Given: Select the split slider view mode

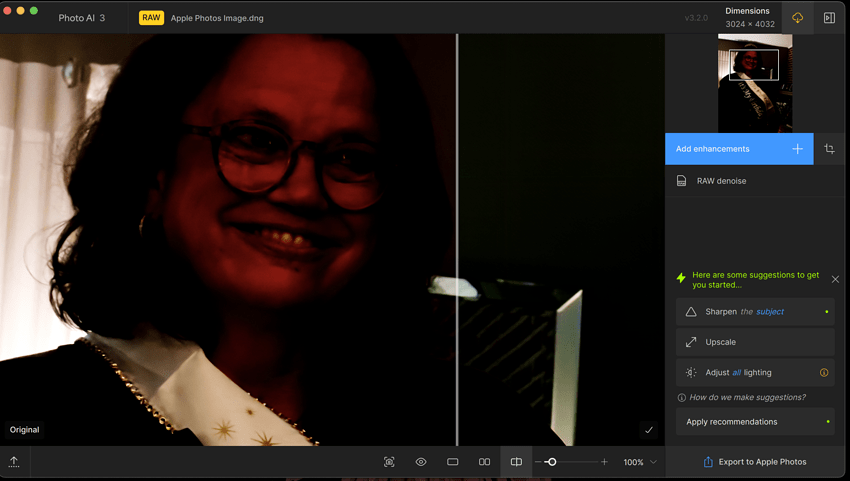Looking at the screenshot, I should pyautogui.click(x=516, y=462).
